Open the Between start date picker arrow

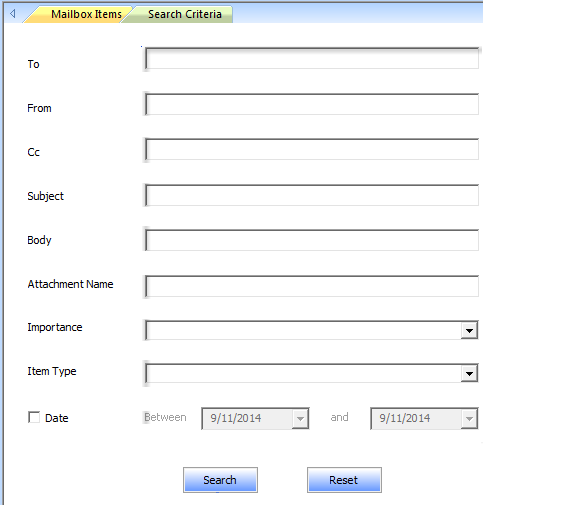tap(300, 419)
